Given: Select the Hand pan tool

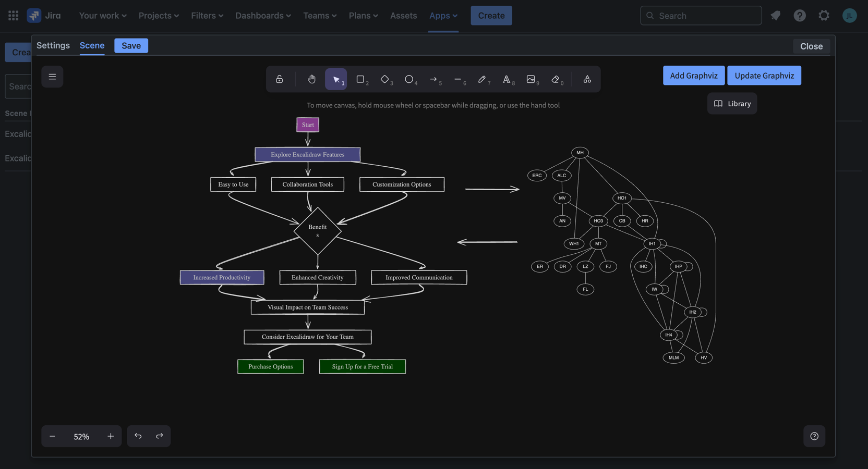Looking at the screenshot, I should [x=311, y=79].
